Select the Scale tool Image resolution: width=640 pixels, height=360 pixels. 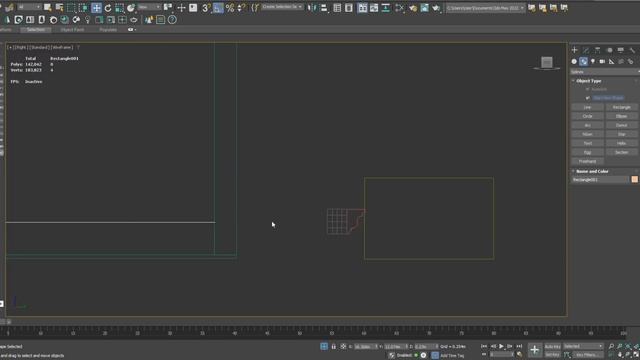[x=119, y=8]
